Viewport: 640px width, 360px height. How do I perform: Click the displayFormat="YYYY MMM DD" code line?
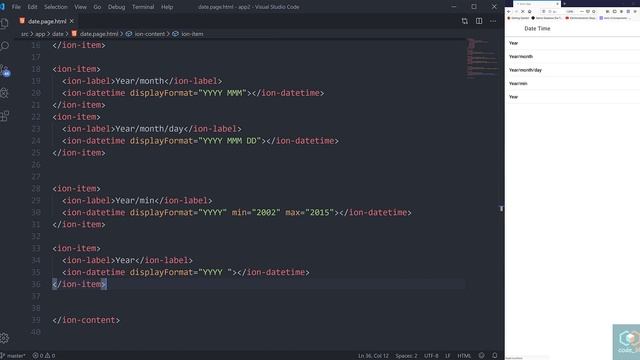pos(200,141)
